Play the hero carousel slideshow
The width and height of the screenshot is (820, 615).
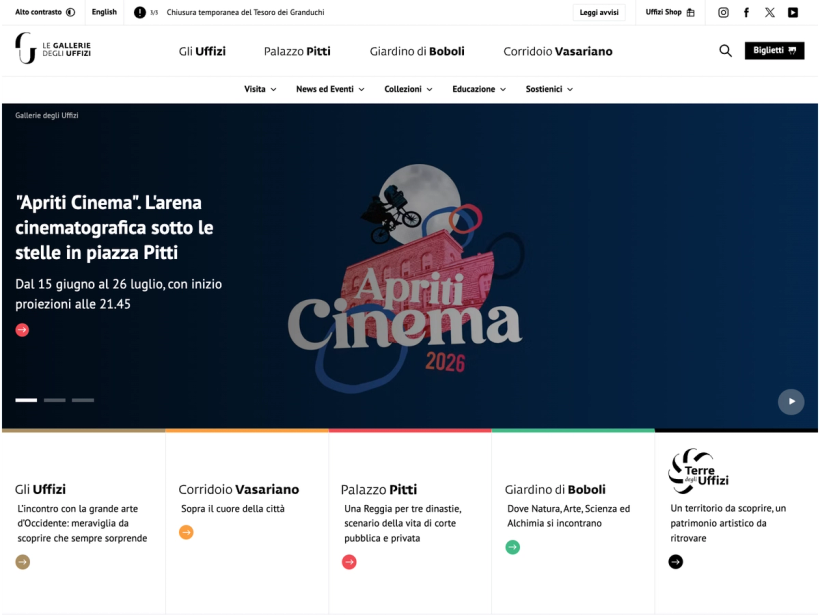coord(791,402)
